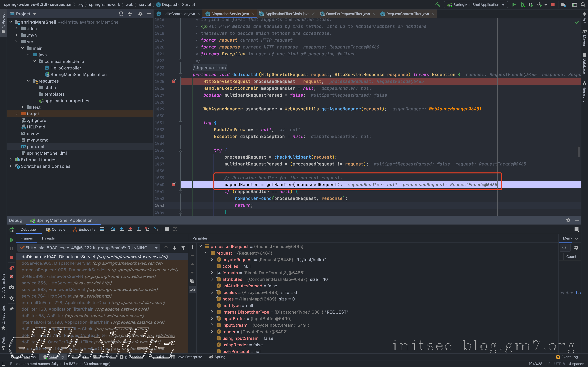
Task: Click the green Run button in top toolbar
Action: (514, 5)
